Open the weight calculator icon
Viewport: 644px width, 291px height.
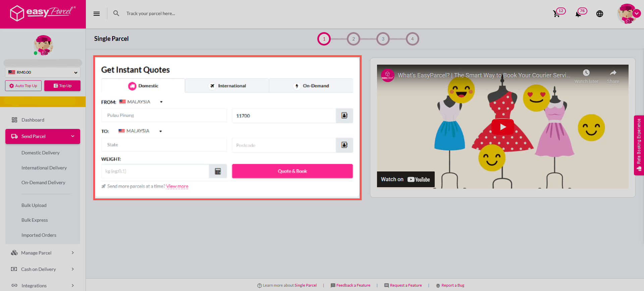point(218,171)
